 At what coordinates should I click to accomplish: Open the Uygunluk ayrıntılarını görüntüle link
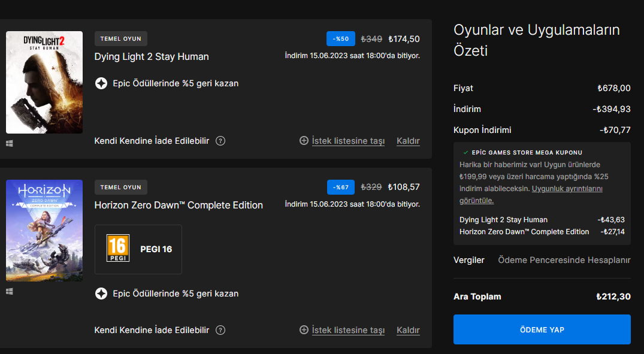[567, 189]
